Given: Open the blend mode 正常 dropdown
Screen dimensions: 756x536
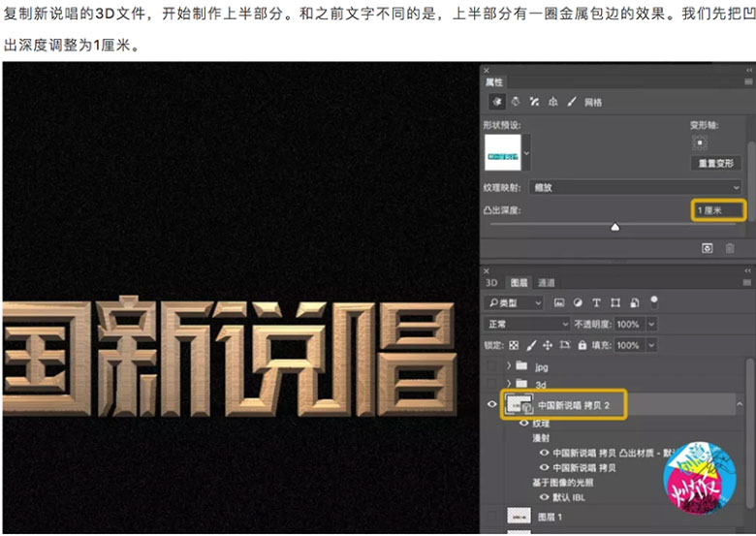Looking at the screenshot, I should coord(527,324).
